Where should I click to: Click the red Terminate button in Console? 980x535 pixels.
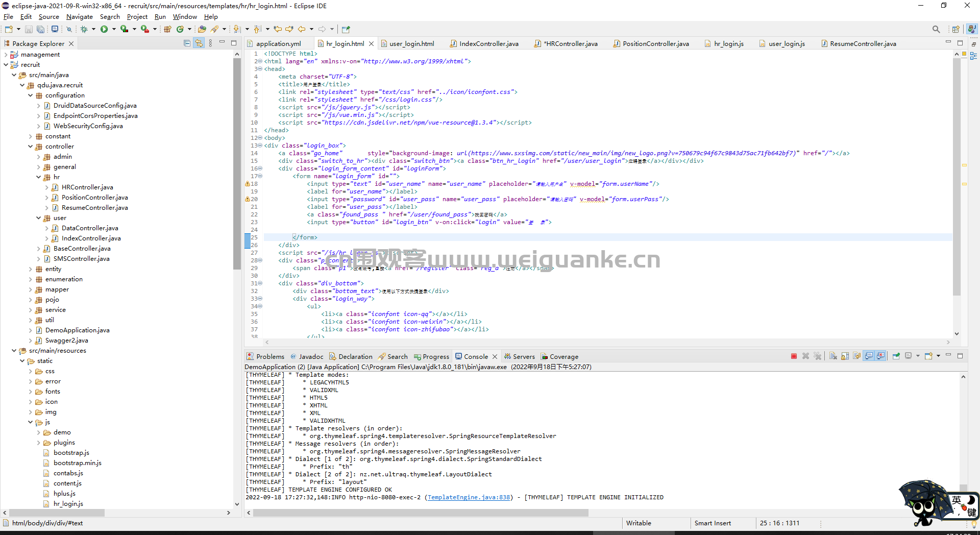click(x=794, y=356)
